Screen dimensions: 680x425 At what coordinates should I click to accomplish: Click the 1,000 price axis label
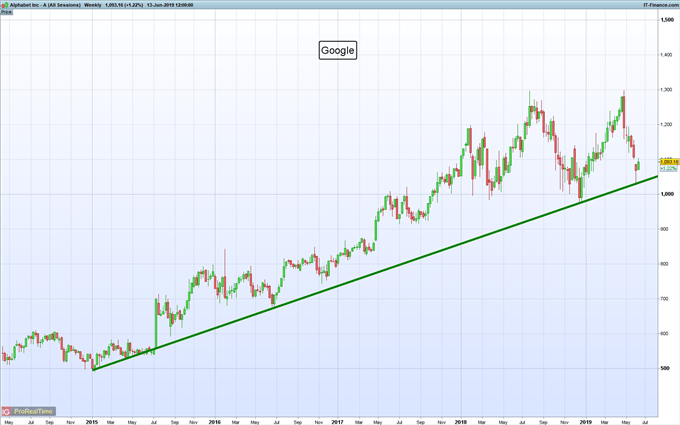[x=667, y=194]
